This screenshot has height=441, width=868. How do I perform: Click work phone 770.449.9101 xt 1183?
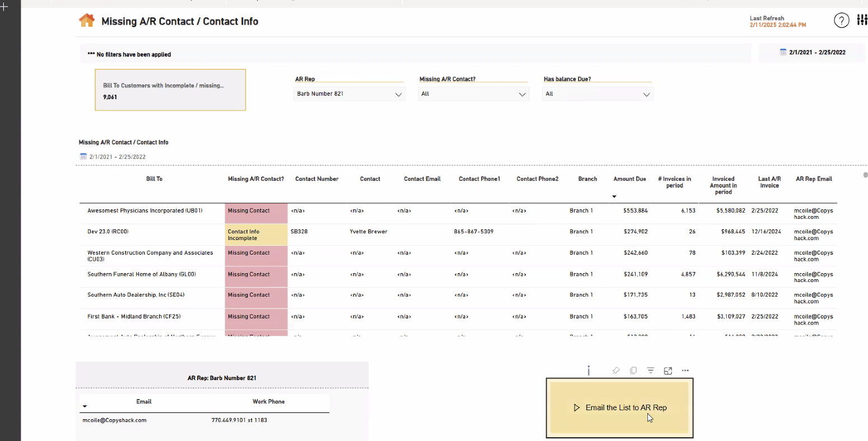pos(239,420)
